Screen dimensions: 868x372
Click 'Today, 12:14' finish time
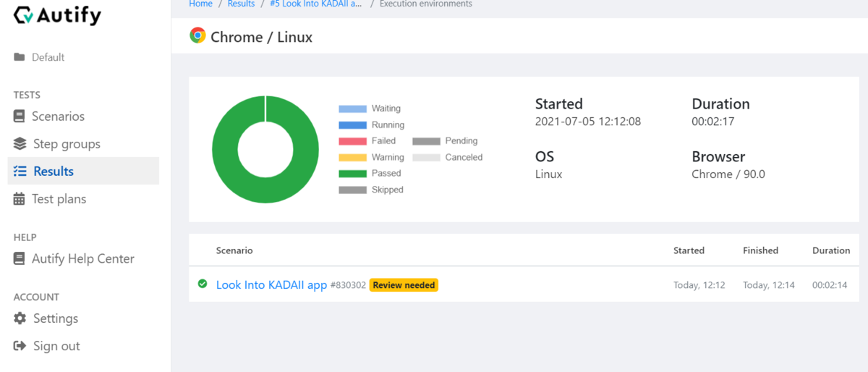click(x=769, y=285)
